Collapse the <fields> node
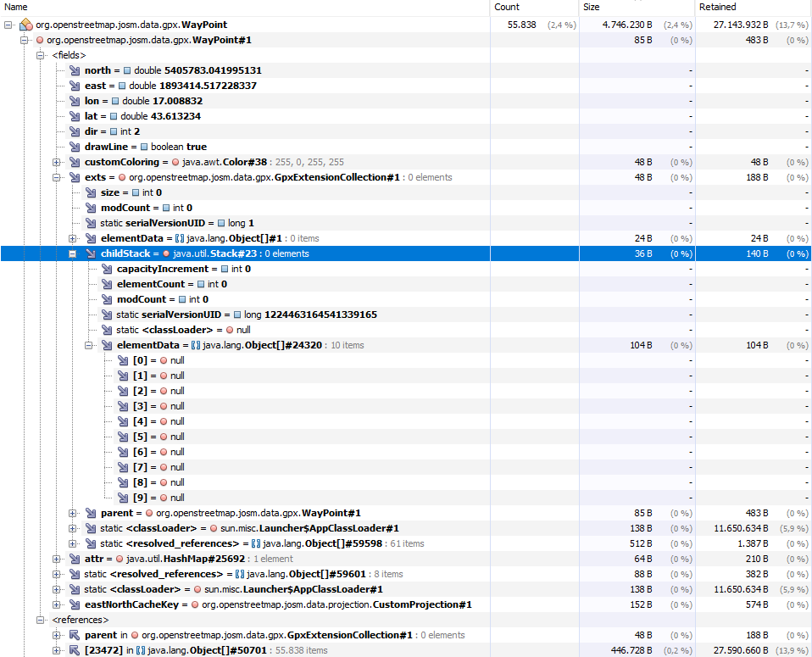Image resolution: width=812 pixels, height=657 pixels. coord(41,56)
